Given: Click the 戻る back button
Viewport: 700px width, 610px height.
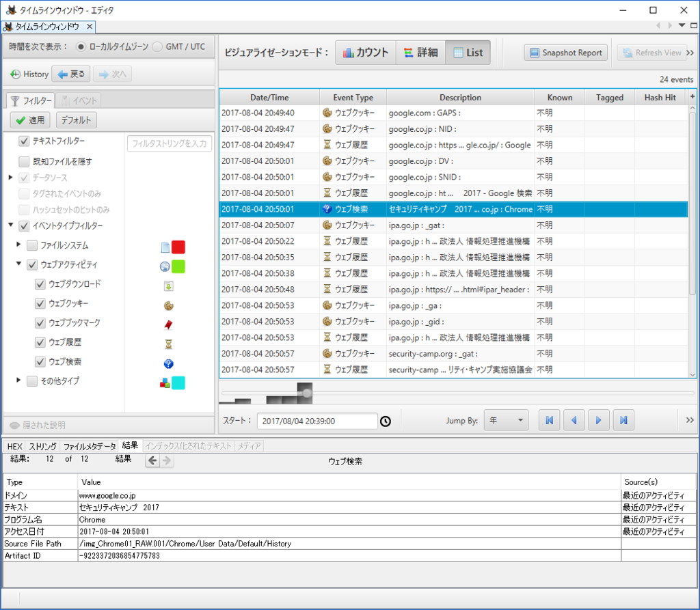Looking at the screenshot, I should pyautogui.click(x=71, y=74).
